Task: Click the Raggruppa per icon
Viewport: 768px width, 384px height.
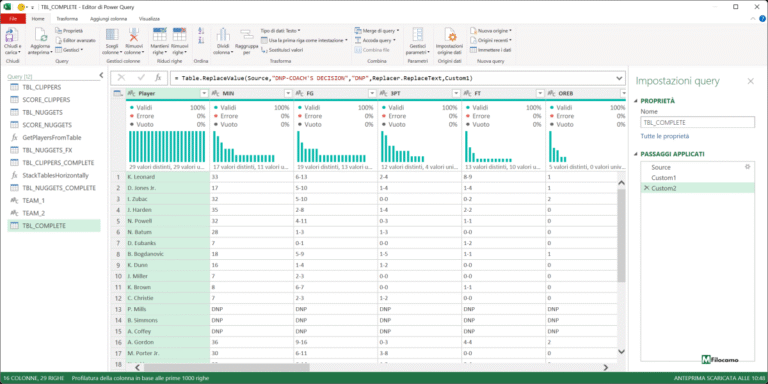Action: pyautogui.click(x=246, y=35)
